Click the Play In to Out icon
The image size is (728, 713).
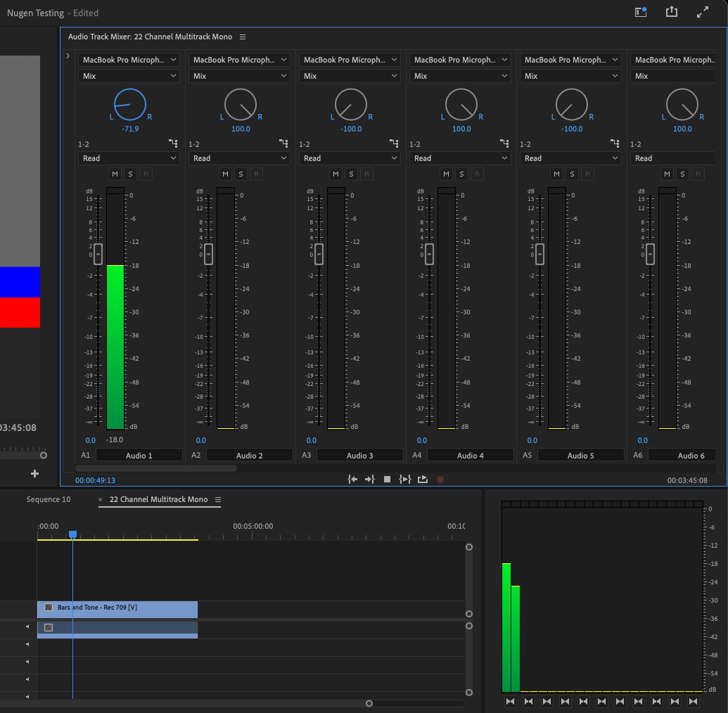tap(404, 478)
